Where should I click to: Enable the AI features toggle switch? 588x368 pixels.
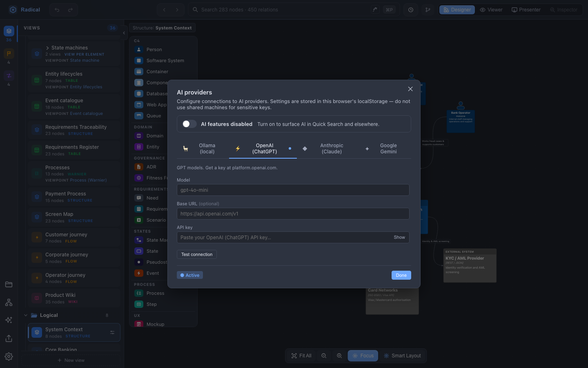[189, 124]
